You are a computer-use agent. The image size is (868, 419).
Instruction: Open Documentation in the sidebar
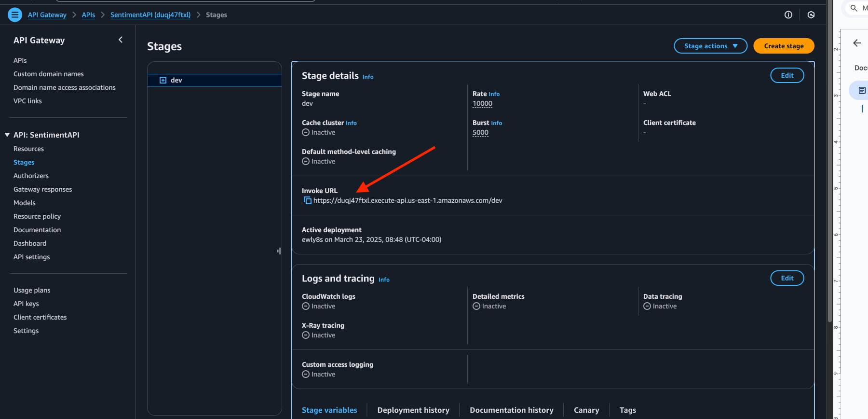37,230
